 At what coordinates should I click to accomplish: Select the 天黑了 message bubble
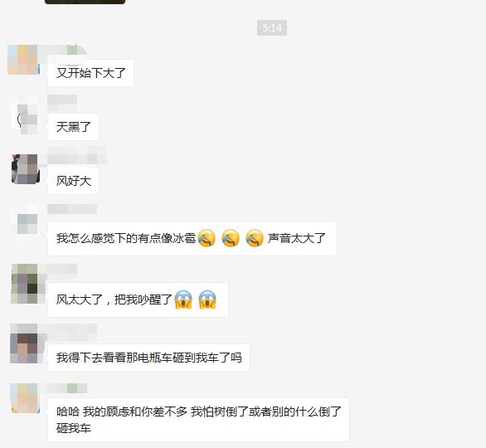tap(73, 127)
